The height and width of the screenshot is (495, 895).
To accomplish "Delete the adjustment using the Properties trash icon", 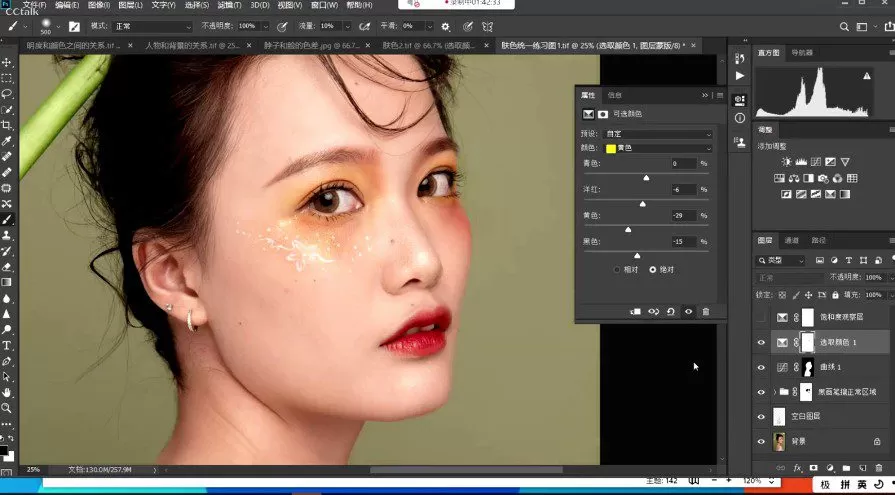I will 706,312.
